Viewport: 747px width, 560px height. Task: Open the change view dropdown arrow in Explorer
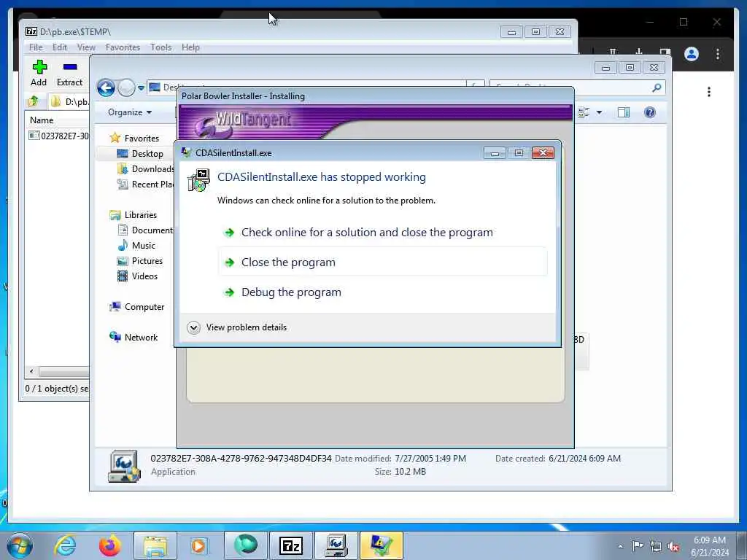click(600, 112)
